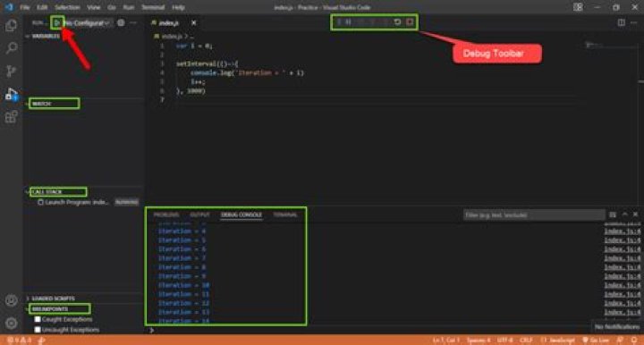The height and width of the screenshot is (345, 644).
Task: Close the index.js editor tab
Action: pos(194,23)
